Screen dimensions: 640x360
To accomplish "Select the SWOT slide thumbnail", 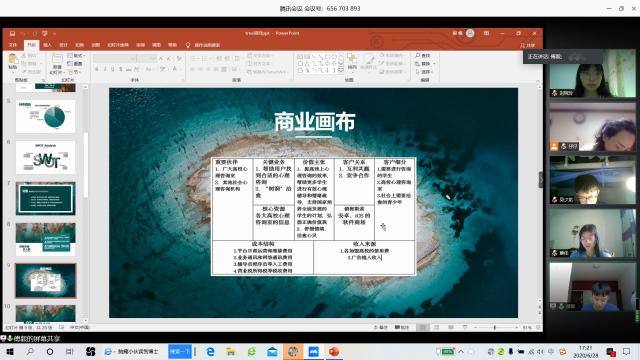I will tap(45, 157).
